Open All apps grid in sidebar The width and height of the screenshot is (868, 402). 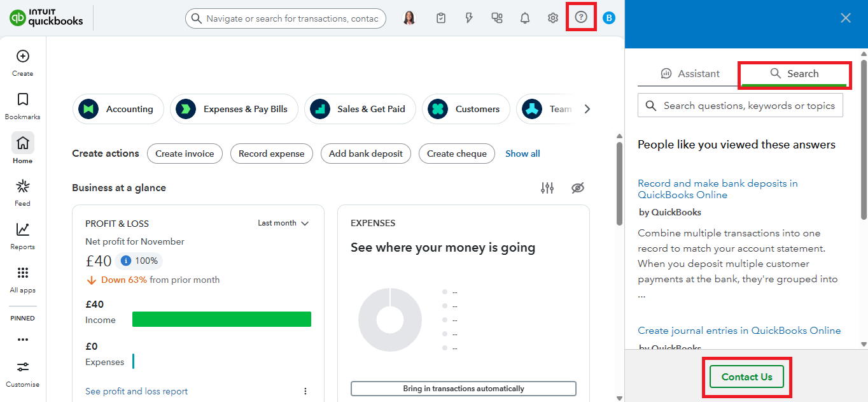[x=22, y=278]
